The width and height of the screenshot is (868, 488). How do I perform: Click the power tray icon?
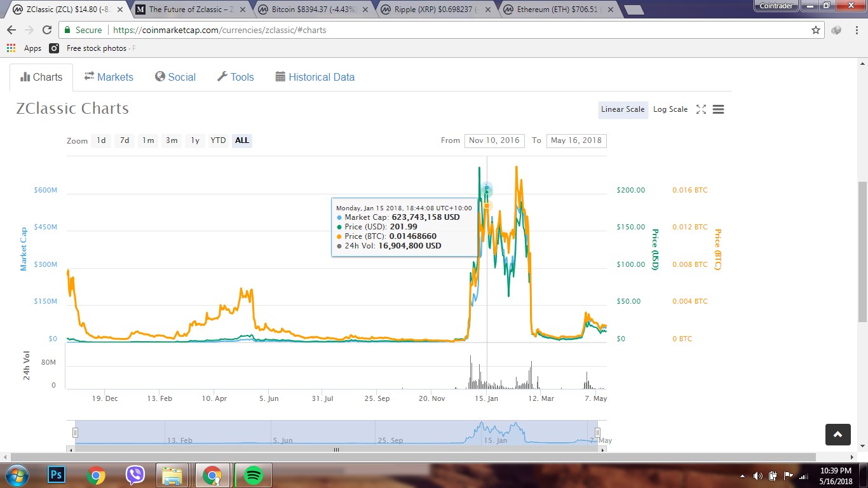(773, 475)
